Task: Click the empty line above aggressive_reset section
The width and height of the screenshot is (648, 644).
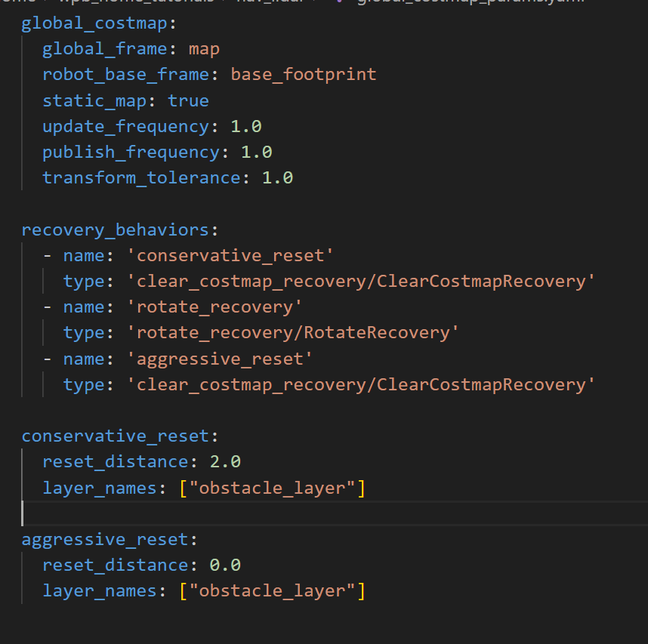Action: pos(227,513)
